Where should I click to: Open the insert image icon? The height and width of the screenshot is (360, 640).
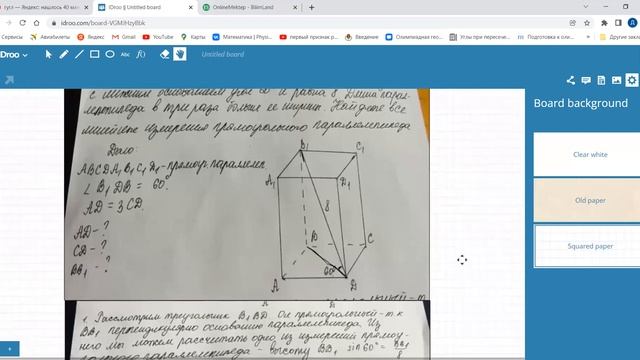tap(616, 80)
